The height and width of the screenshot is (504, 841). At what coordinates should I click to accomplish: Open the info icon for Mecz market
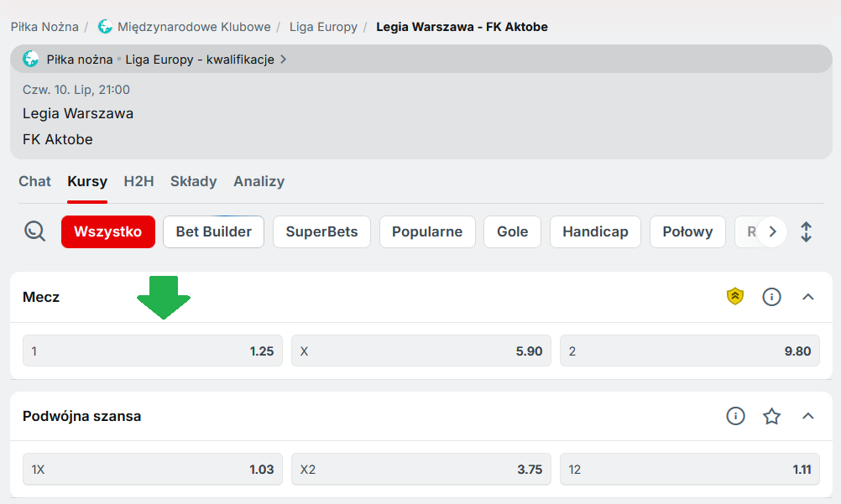coord(771,297)
